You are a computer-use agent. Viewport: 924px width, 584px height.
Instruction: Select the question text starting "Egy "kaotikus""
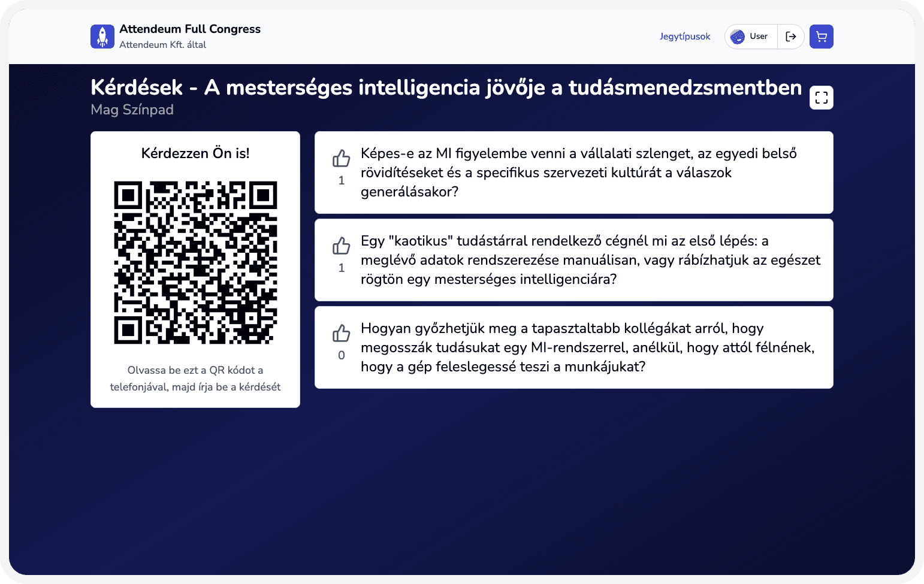(x=590, y=260)
